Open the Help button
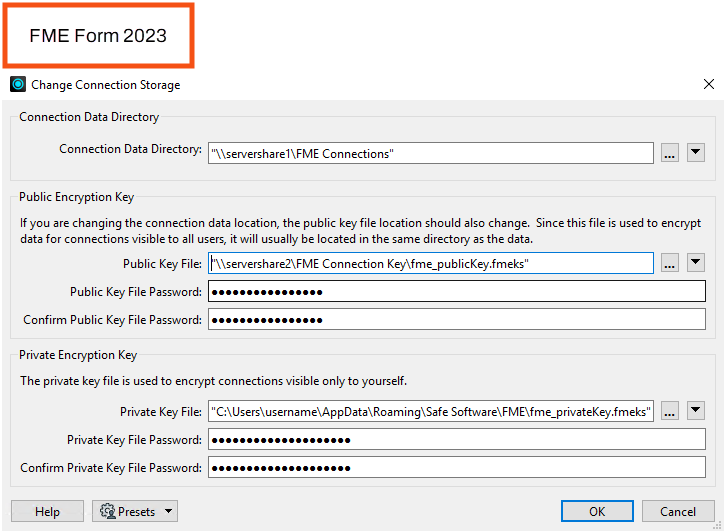724x531 pixels. 47,511
